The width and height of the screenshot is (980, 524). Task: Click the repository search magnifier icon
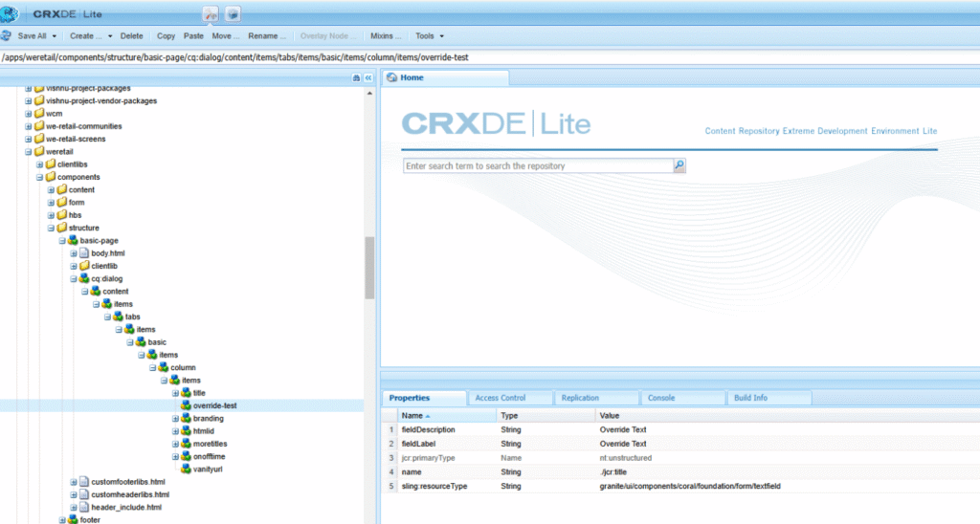[x=679, y=165]
